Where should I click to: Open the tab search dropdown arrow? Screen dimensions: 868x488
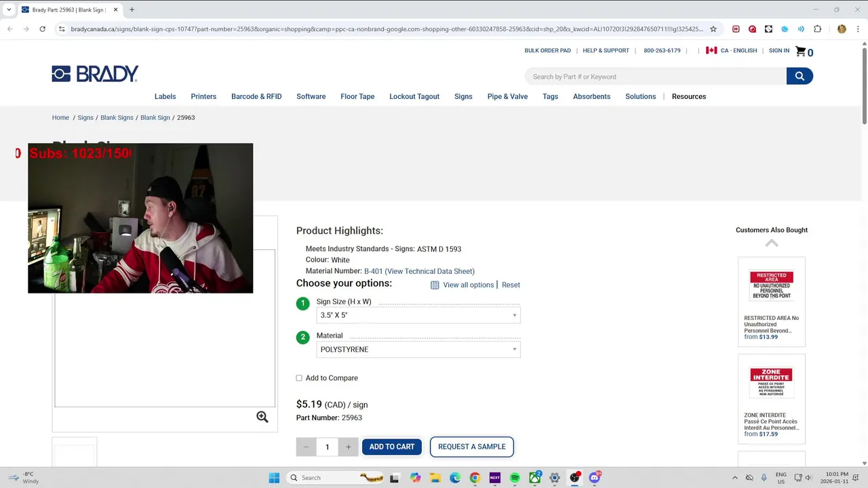(x=9, y=9)
